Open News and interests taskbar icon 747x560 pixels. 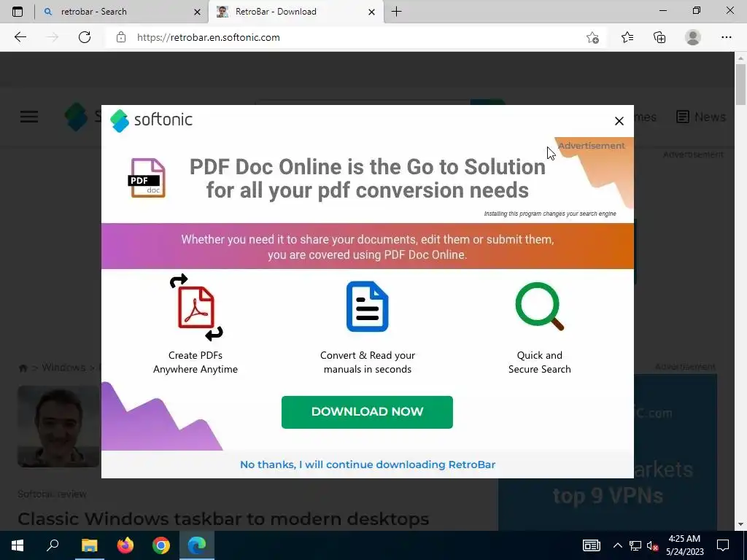tap(591, 545)
